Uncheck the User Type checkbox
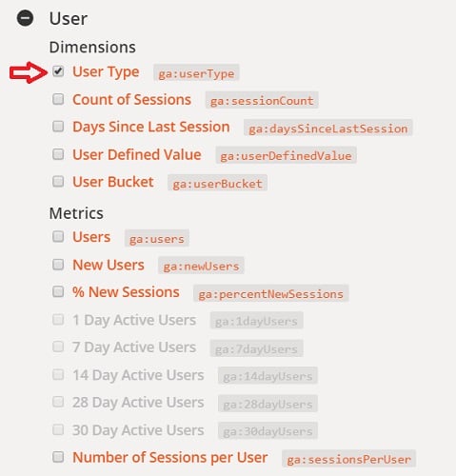Image resolution: width=456 pixels, height=476 pixels. 58,71
